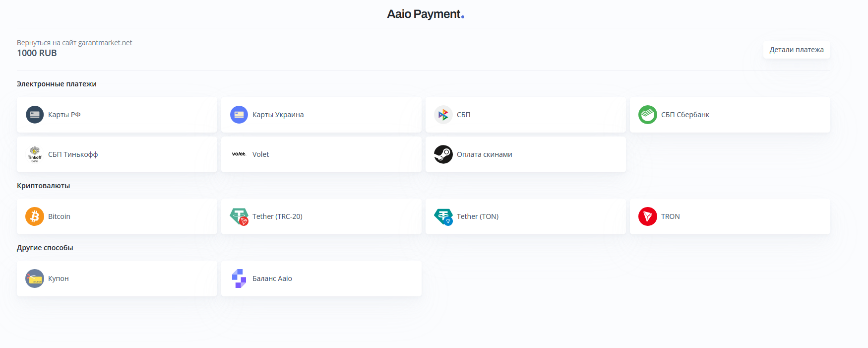Click the Steam icon for skin payment
This screenshot has height=348, width=868.
(x=443, y=154)
